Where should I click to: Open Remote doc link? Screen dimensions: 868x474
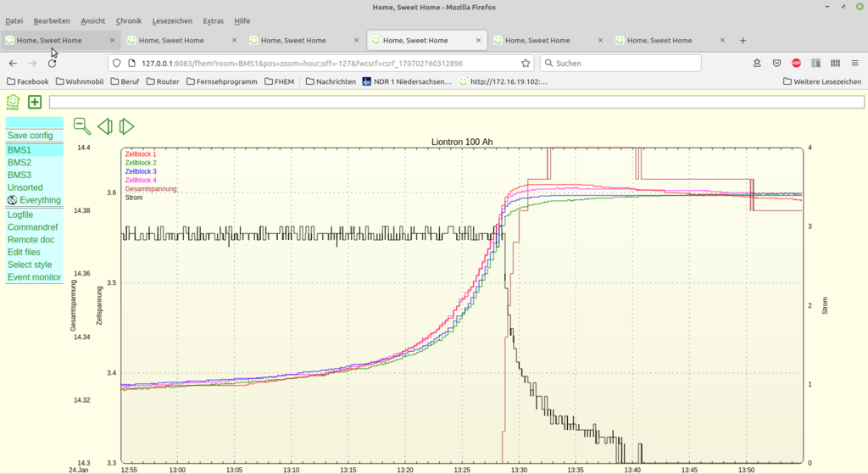tap(31, 240)
